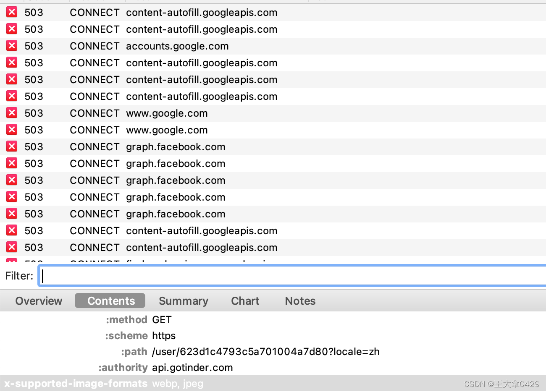The height and width of the screenshot is (392, 546).
Task: Open the Summary tab
Action: 184,301
